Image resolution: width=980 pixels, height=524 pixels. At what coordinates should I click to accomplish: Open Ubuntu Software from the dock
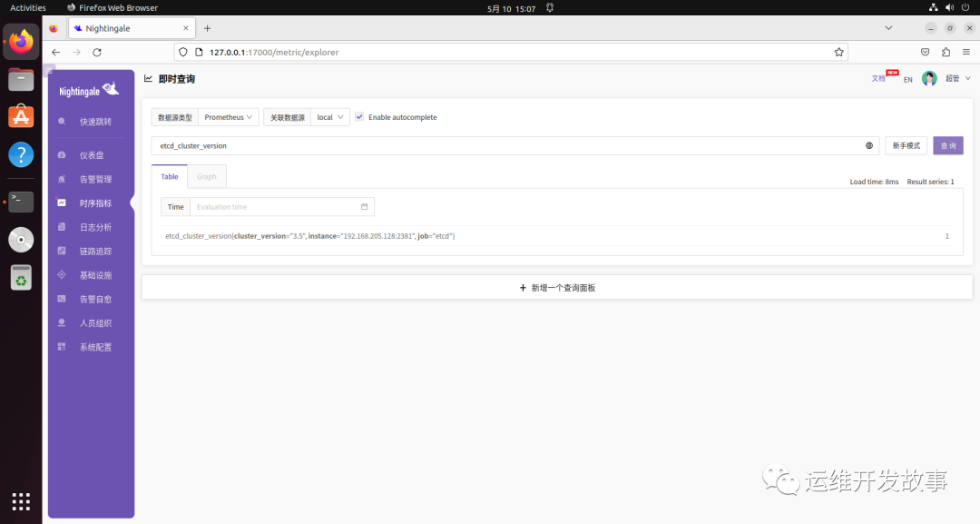click(x=21, y=117)
